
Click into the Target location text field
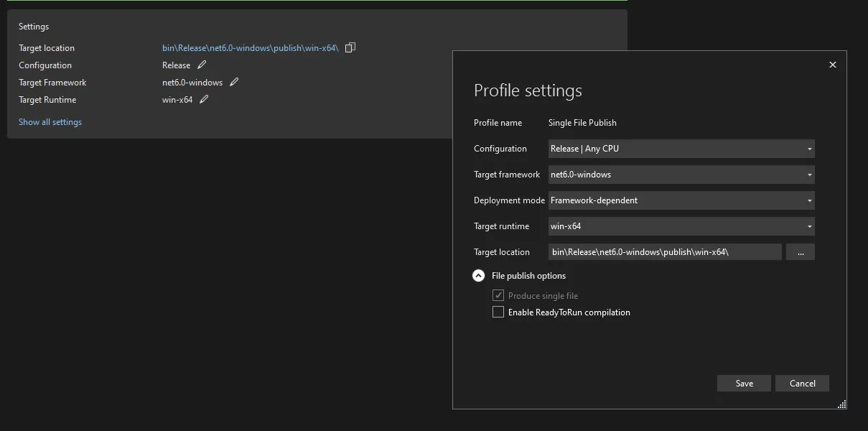[665, 252]
